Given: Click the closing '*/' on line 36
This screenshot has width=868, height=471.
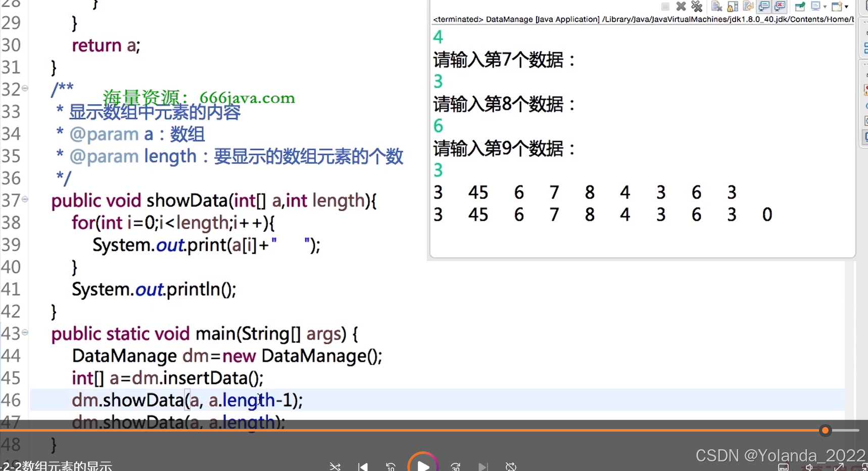Looking at the screenshot, I should [64, 178].
